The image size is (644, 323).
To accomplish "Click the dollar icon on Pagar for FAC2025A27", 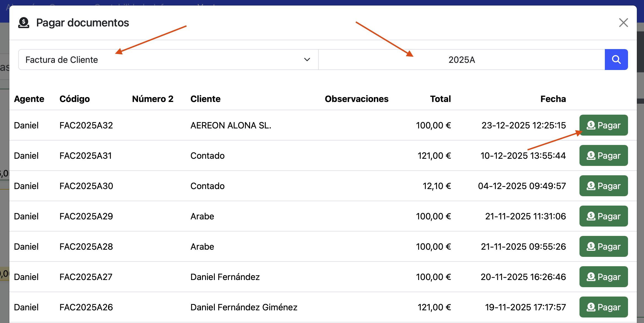I will pos(591,277).
